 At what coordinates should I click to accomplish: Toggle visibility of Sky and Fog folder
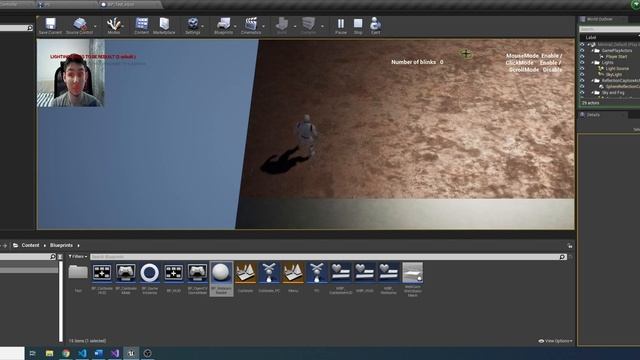tap(582, 93)
